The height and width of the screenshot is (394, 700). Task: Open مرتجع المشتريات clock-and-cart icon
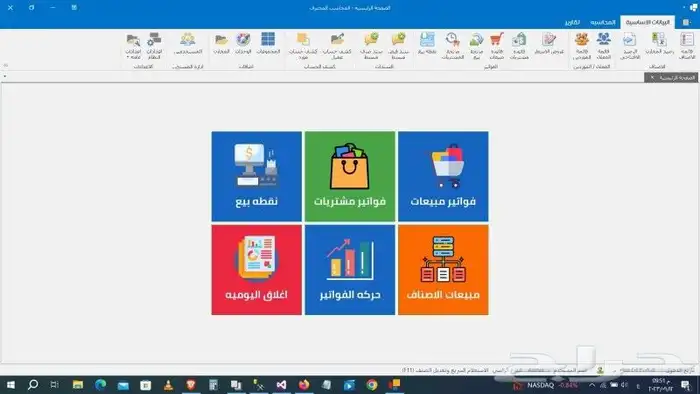453,46
